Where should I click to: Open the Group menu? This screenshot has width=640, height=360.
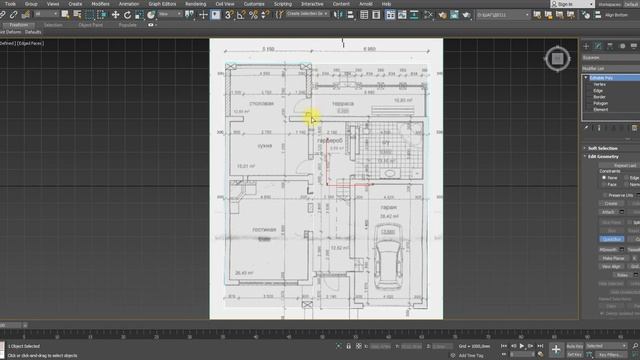pos(31,4)
